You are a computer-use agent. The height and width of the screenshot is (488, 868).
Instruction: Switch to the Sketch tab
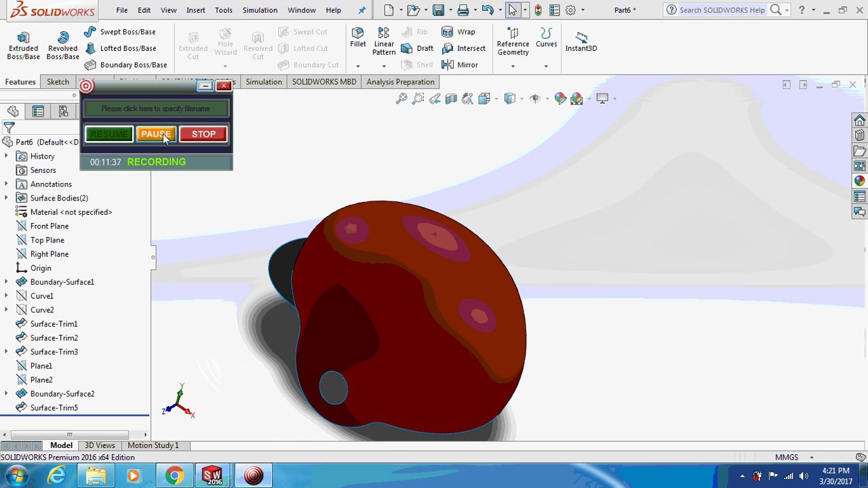(x=58, y=82)
